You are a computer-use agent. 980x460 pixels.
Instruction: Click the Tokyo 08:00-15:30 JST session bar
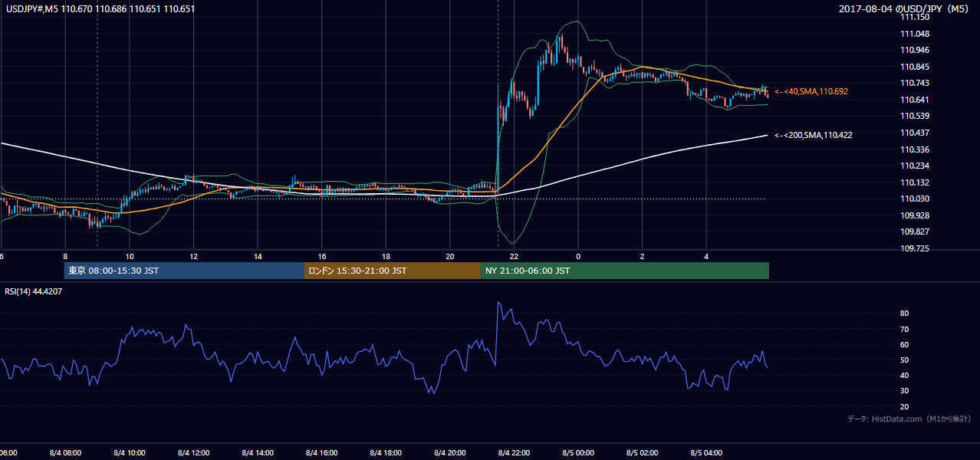184,271
